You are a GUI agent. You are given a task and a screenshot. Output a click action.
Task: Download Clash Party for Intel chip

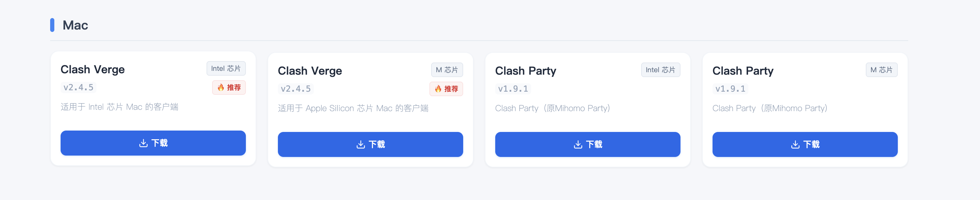pyautogui.click(x=588, y=144)
